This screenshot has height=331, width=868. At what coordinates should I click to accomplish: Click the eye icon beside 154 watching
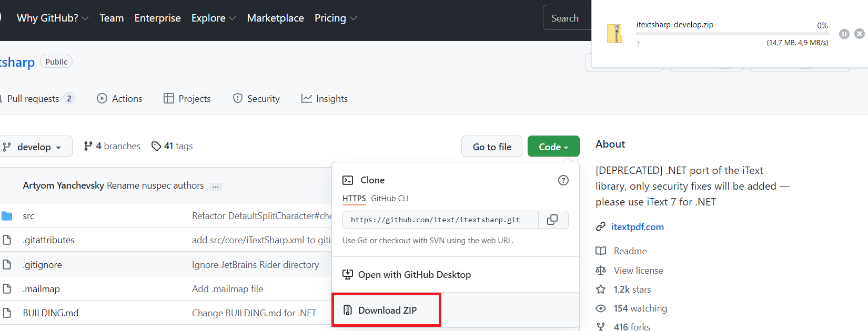(601, 308)
